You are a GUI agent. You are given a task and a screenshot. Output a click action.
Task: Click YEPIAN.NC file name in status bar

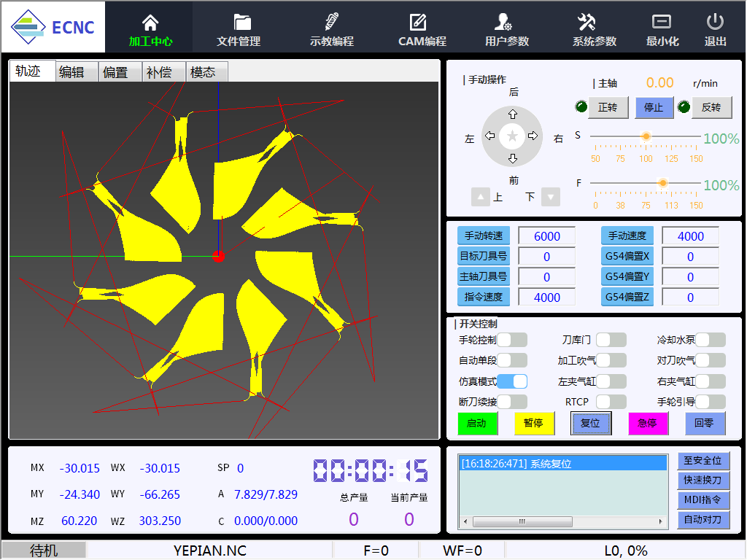click(209, 551)
